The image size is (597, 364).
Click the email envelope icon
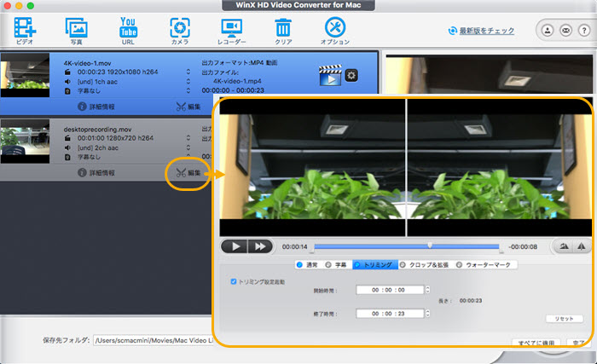(x=565, y=30)
